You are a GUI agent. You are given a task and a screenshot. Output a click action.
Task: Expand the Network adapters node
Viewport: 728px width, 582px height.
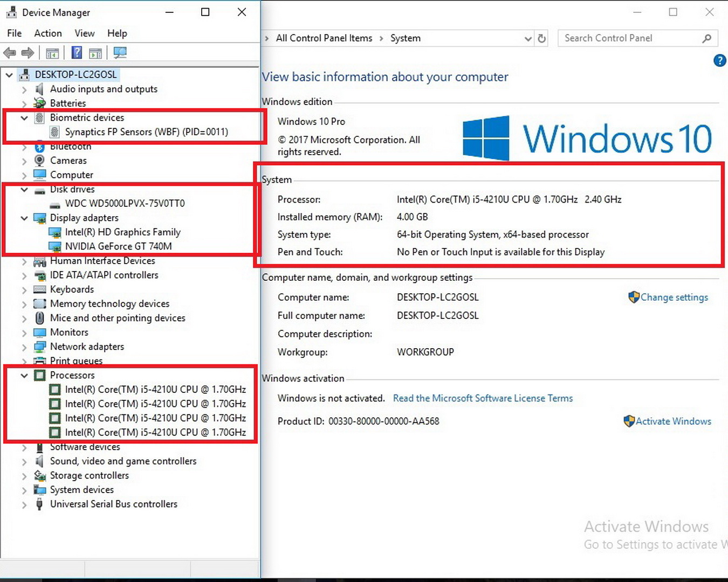(x=24, y=347)
